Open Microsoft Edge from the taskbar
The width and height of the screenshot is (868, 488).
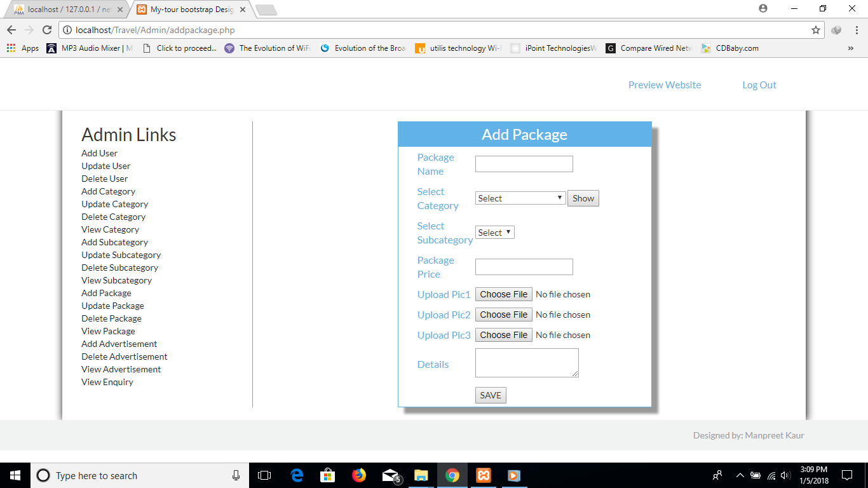point(297,475)
